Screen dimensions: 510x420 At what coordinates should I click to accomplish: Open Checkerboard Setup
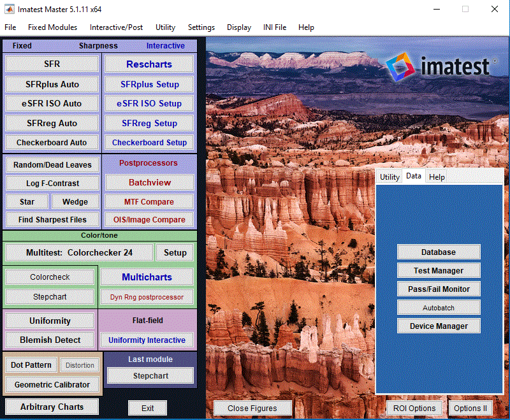click(149, 143)
